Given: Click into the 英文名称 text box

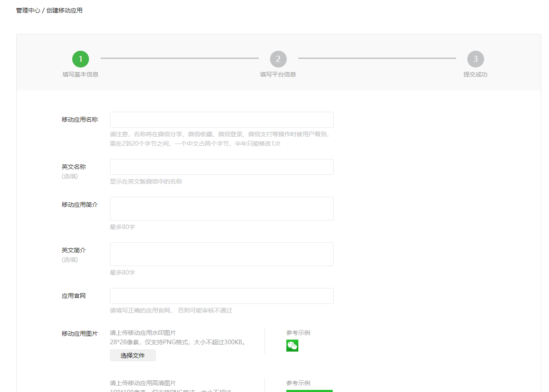Looking at the screenshot, I should coord(221,167).
